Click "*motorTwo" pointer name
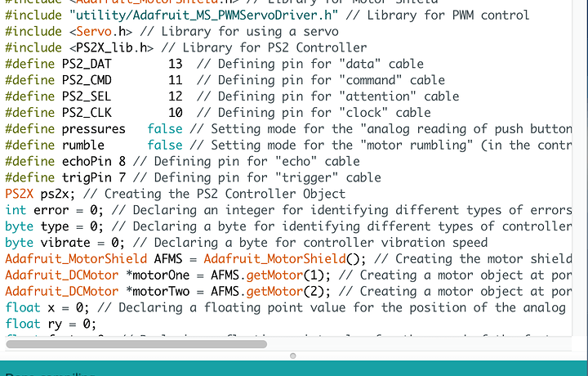This screenshot has height=376, width=588. pos(158,291)
